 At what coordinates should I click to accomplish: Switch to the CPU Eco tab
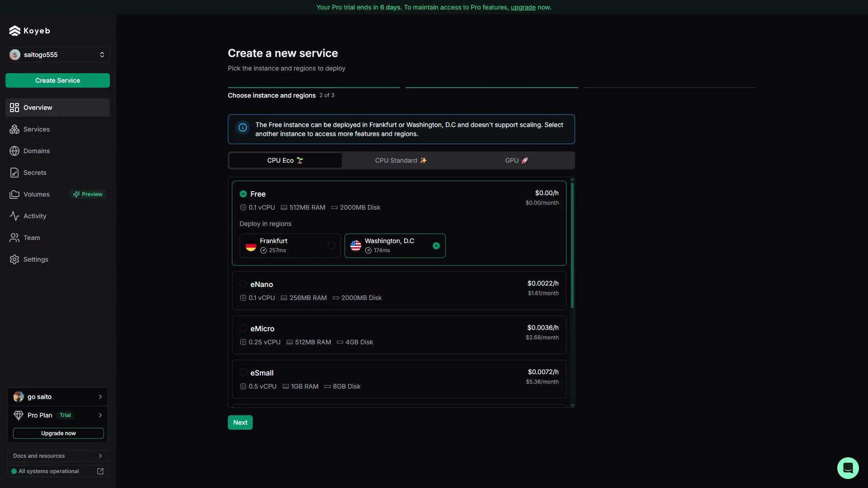285,160
